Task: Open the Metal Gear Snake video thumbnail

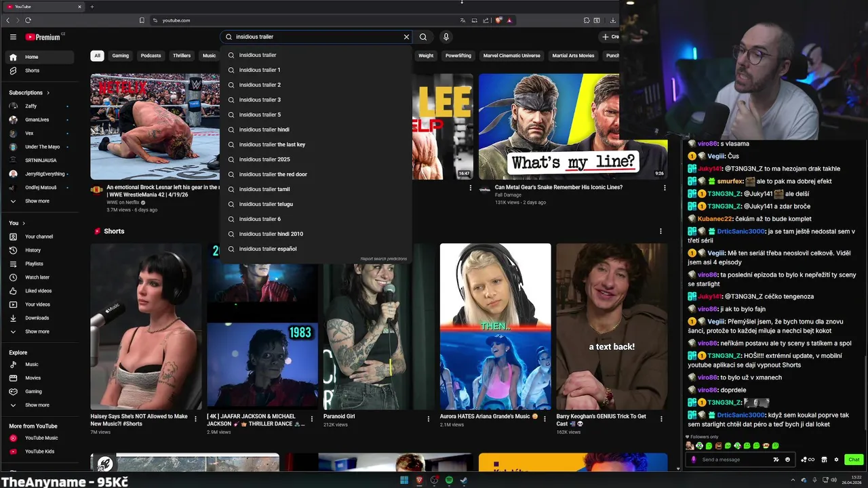Action: click(x=573, y=127)
